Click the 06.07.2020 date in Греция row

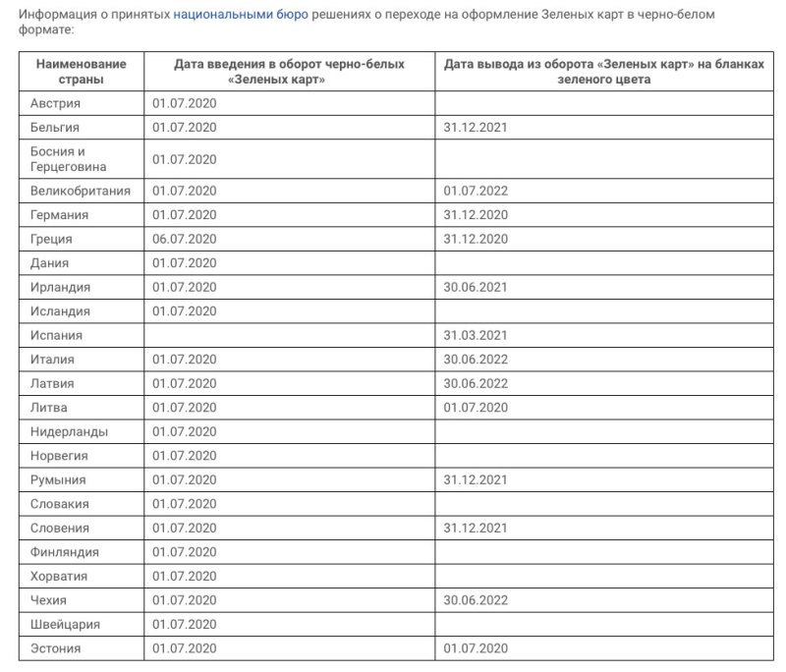coord(185,239)
